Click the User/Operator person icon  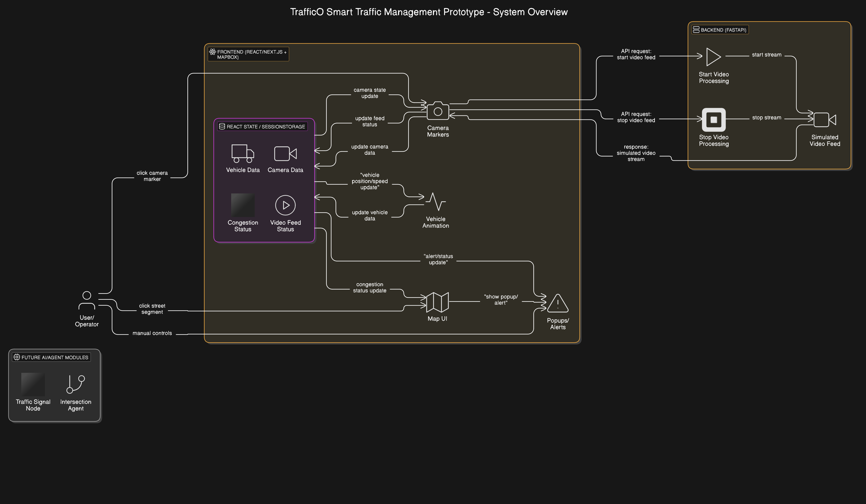[x=87, y=300]
